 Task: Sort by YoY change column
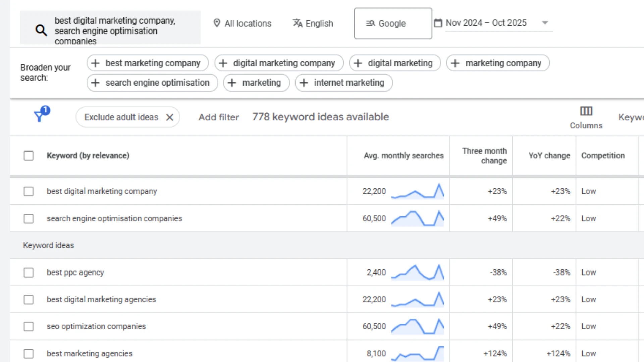click(x=549, y=156)
